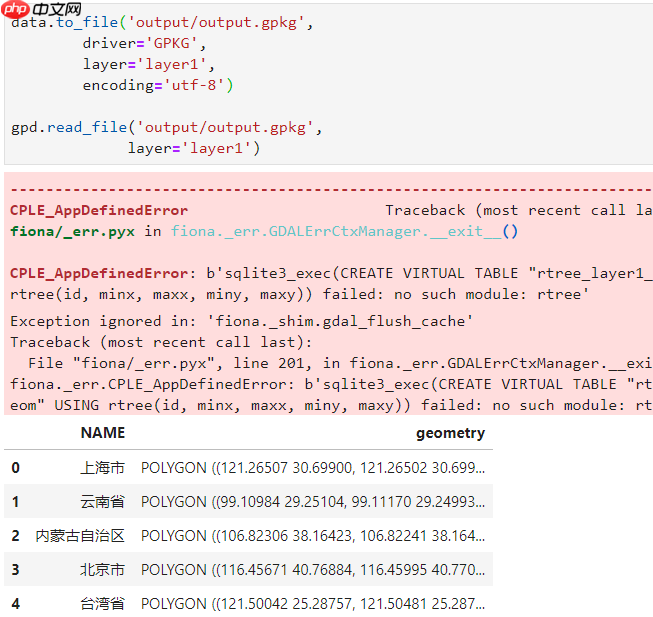653x617 pixels.
Task: Click the red CPLE_AppDefinedError traceback title
Action: click(x=99, y=211)
